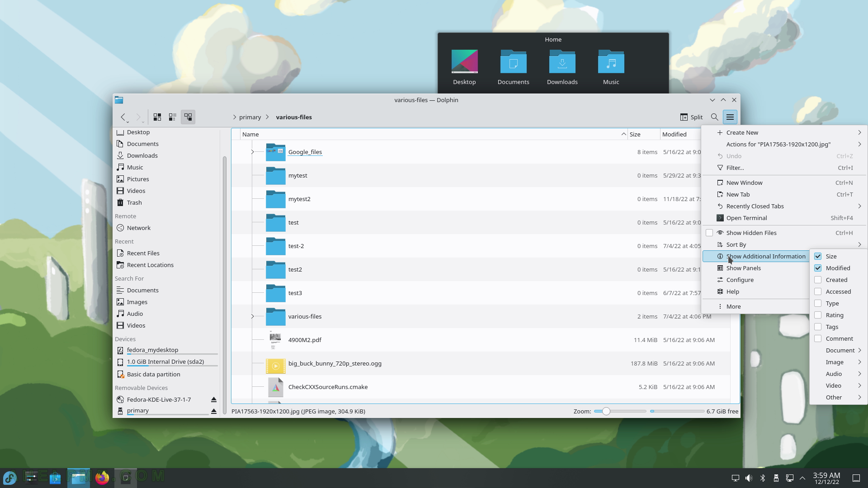Go back with the back arrow
Viewport: 868px width, 488px height.
pos(123,117)
